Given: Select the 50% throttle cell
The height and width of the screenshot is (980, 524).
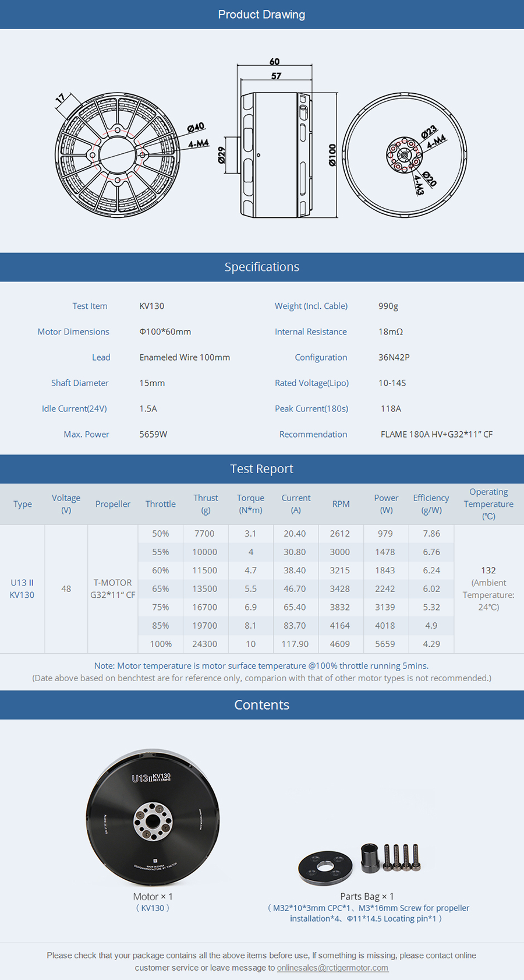Looking at the screenshot, I should tap(161, 534).
